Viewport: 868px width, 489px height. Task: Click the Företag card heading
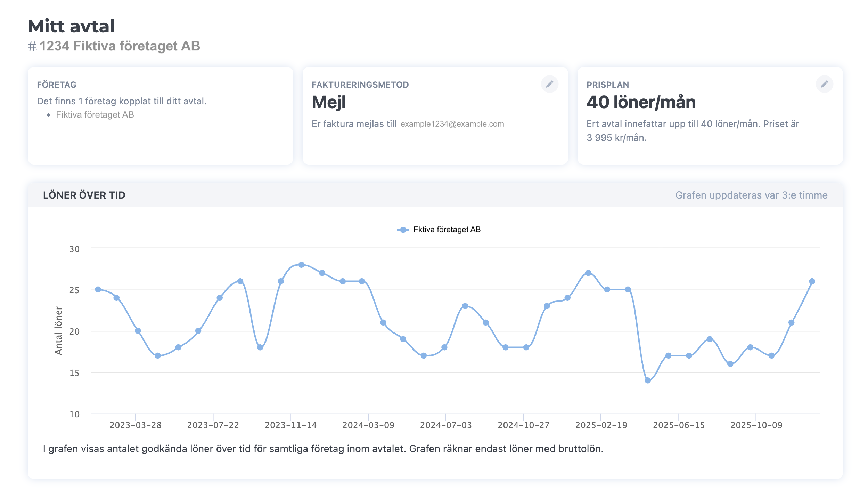pos(57,85)
